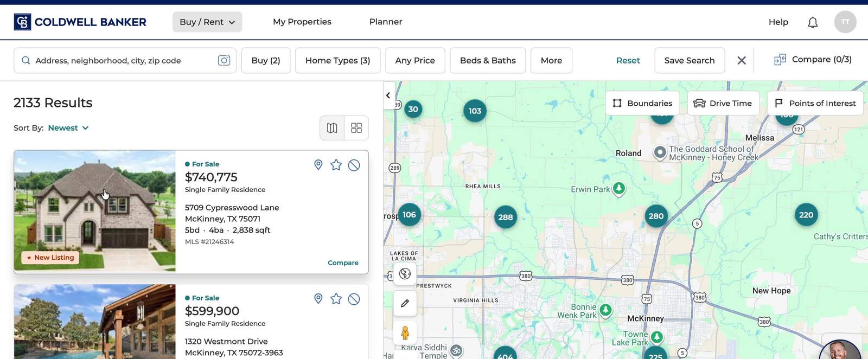The height and width of the screenshot is (359, 868).
Task: Expand the Buy / Rent dropdown
Action: pyautogui.click(x=207, y=22)
